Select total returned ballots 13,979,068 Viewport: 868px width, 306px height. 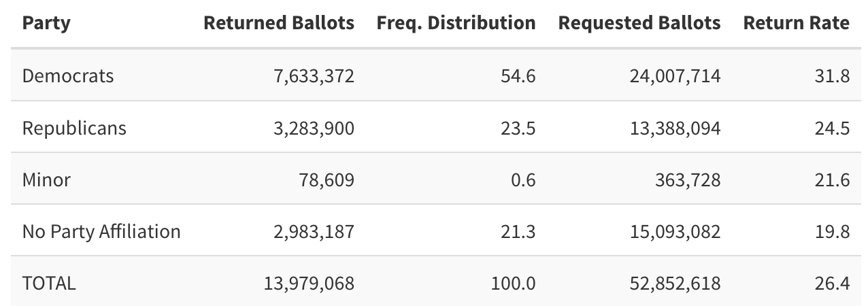click(309, 283)
